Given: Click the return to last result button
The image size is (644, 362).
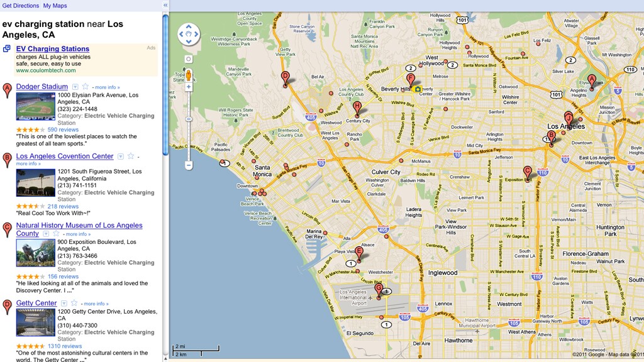Looking at the screenshot, I should click(x=189, y=59).
